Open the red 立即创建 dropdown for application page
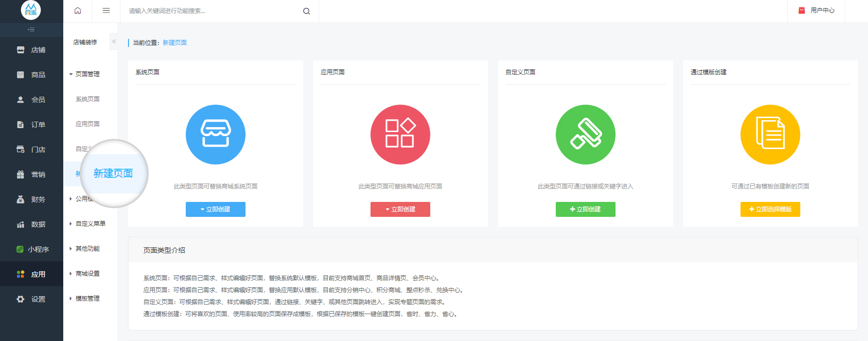This screenshot has width=868, height=341. click(x=400, y=209)
